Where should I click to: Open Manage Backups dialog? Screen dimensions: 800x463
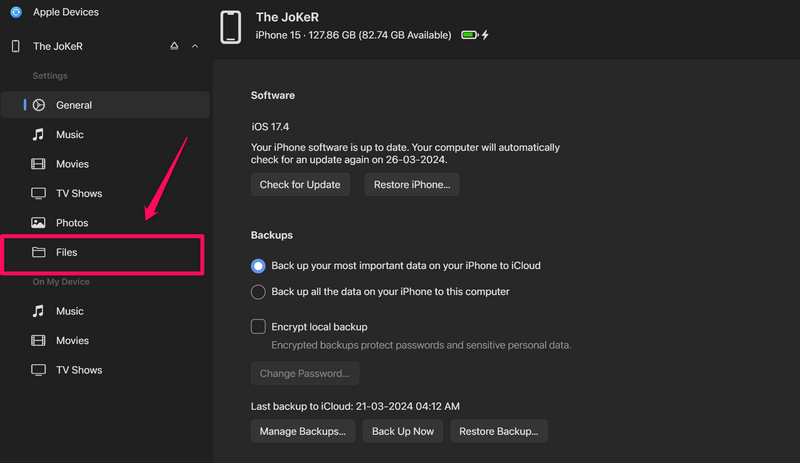[x=302, y=431]
